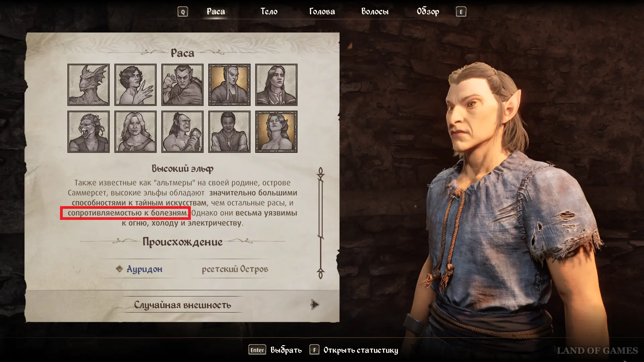Select the Wood Elf female portrait
Viewport: 644px width, 362px height.
[x=276, y=132]
